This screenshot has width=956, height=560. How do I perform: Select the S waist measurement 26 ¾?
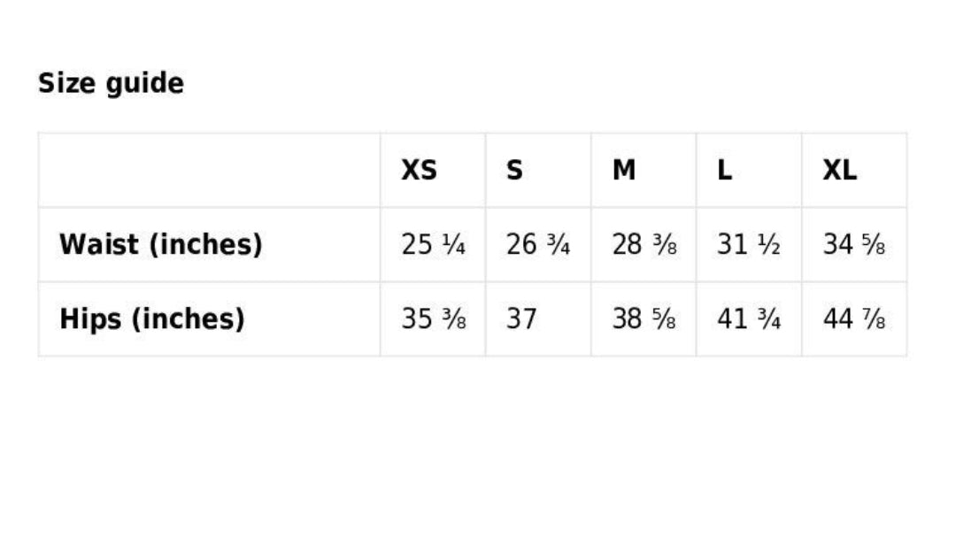537,244
